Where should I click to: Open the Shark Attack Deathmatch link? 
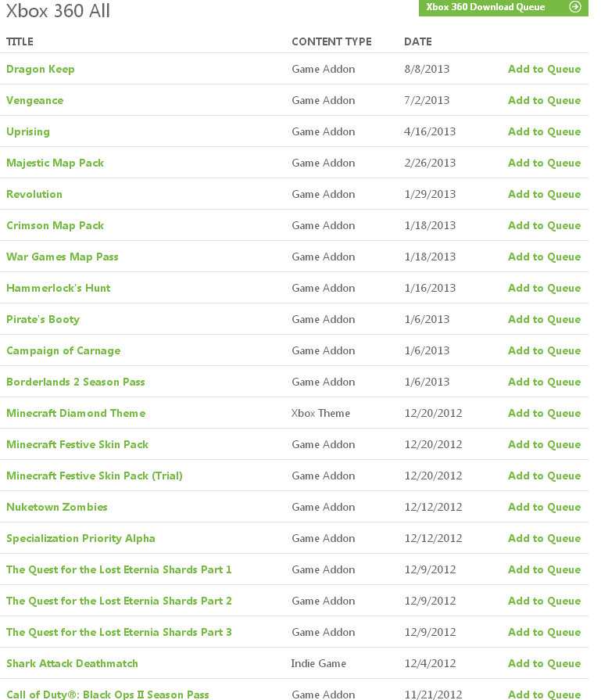[72, 663]
